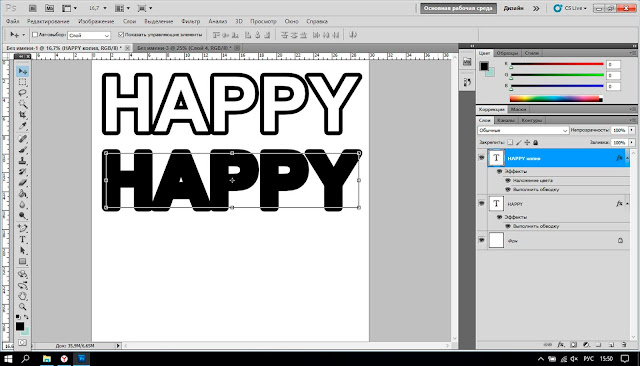Viewport: 640px width, 366px height.
Task: Uncheck Показать управляющие элементы checkbox
Action: 121,35
